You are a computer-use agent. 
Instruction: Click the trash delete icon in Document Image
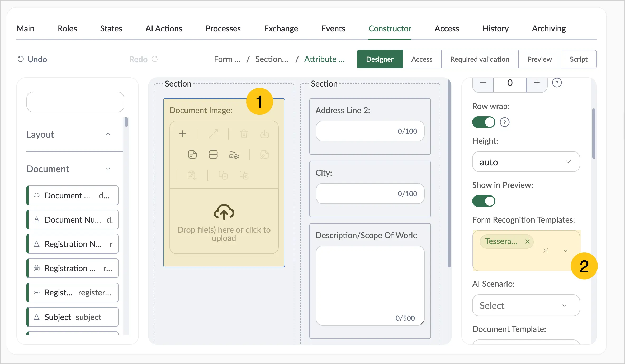coord(244,134)
